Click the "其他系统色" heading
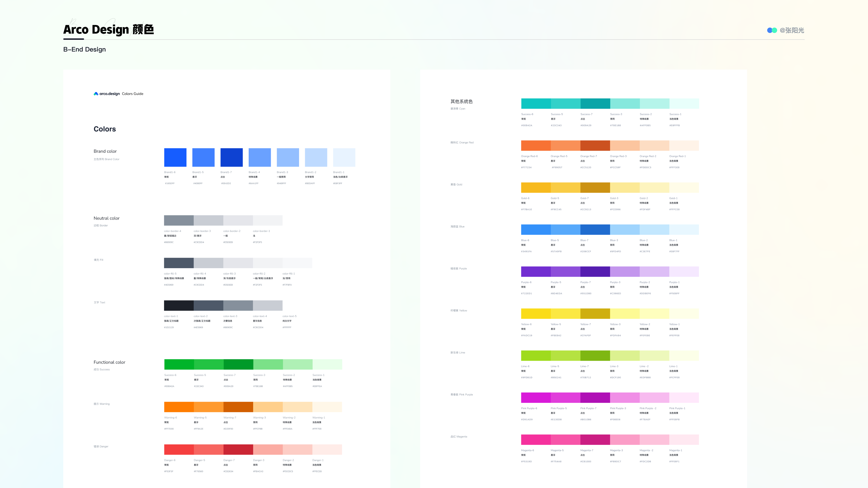This screenshot has height=488, width=868. point(462,101)
